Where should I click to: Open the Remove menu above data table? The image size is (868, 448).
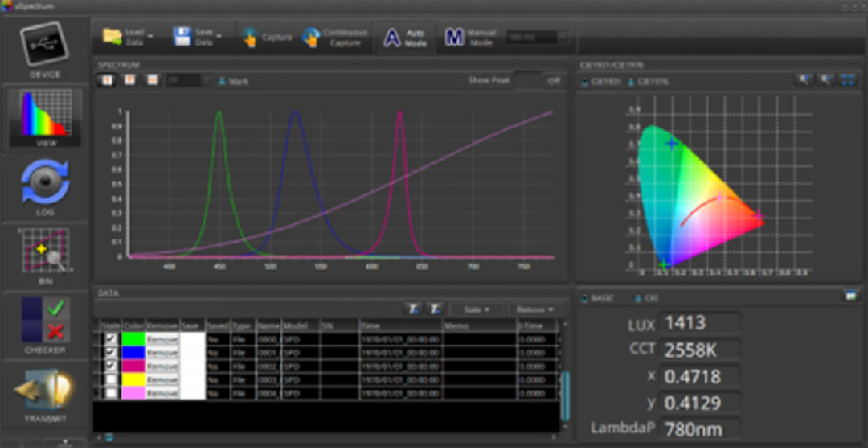point(536,310)
